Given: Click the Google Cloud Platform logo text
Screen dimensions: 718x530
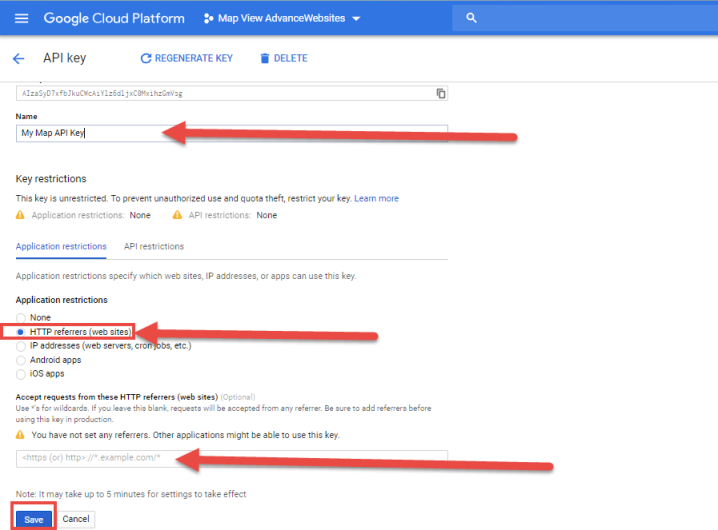Looking at the screenshot, I should 113,18.
